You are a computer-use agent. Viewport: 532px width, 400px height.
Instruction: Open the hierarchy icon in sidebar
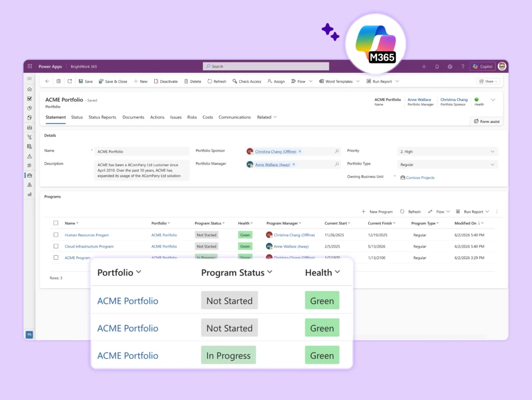tap(30, 185)
